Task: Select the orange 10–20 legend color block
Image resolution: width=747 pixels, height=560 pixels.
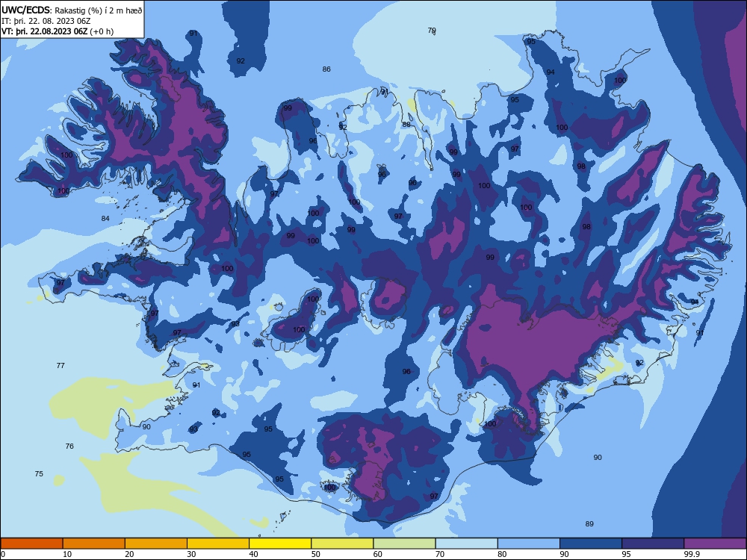Action: point(94,544)
